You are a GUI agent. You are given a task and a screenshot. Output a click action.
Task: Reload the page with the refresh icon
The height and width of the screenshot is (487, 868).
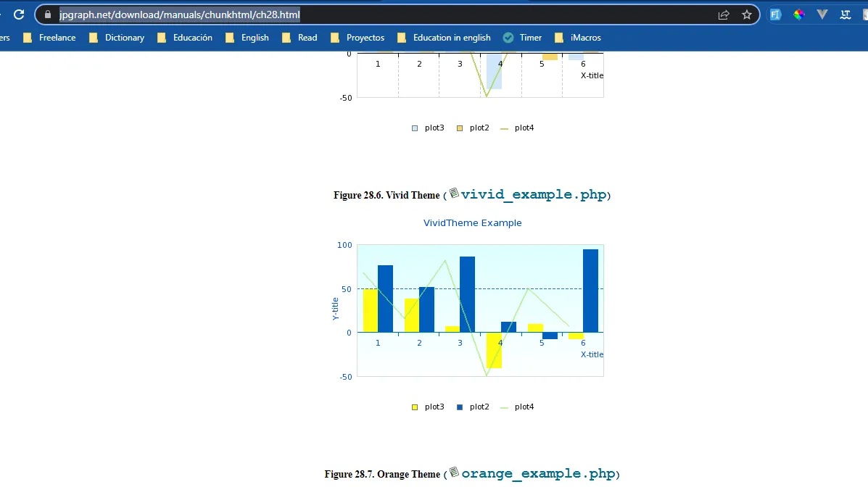(19, 15)
